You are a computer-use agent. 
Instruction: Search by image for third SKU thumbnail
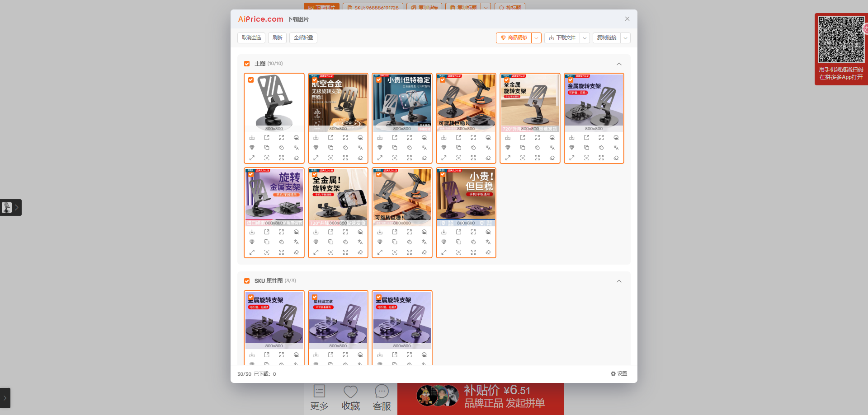pos(424,355)
